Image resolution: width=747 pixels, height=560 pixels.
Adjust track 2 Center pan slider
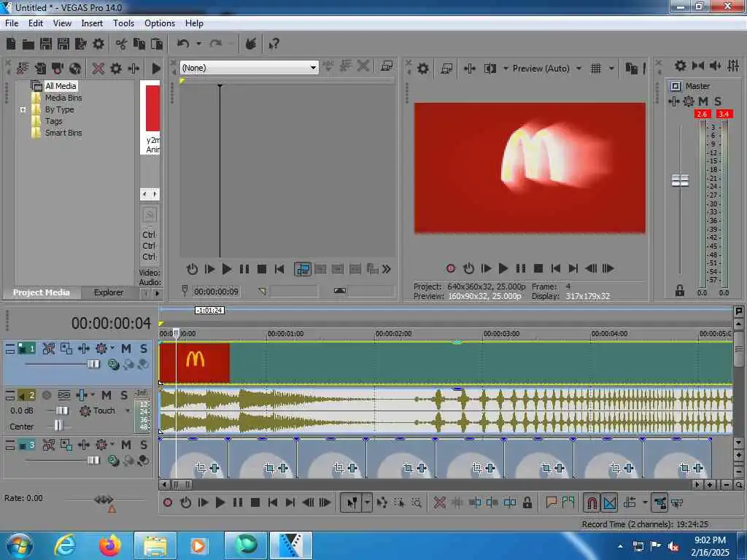[x=58, y=425]
